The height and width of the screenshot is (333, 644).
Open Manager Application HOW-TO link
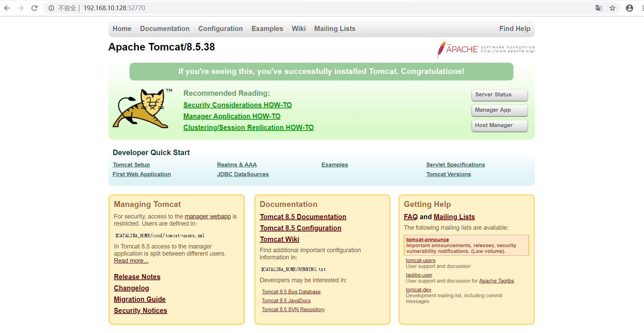click(x=232, y=116)
